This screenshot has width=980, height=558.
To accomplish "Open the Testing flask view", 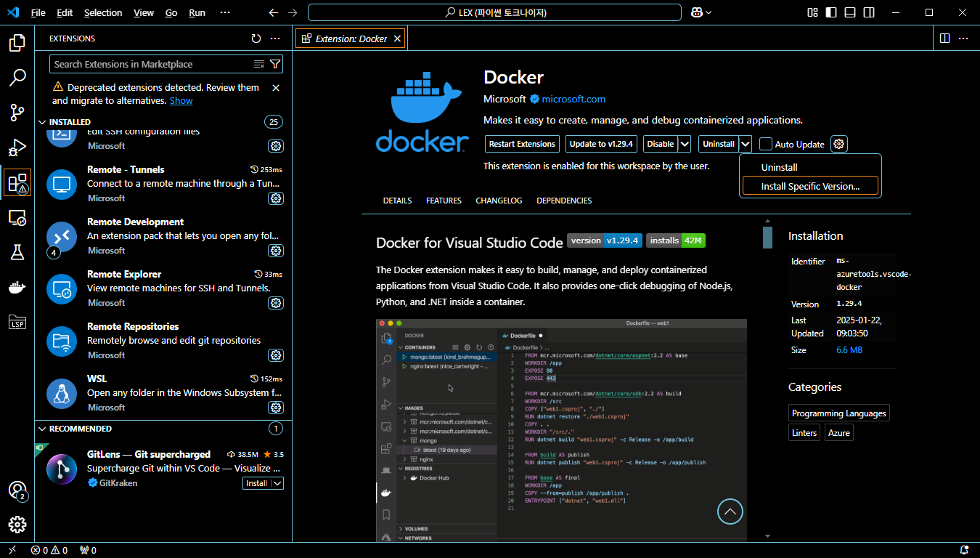I will (x=17, y=252).
